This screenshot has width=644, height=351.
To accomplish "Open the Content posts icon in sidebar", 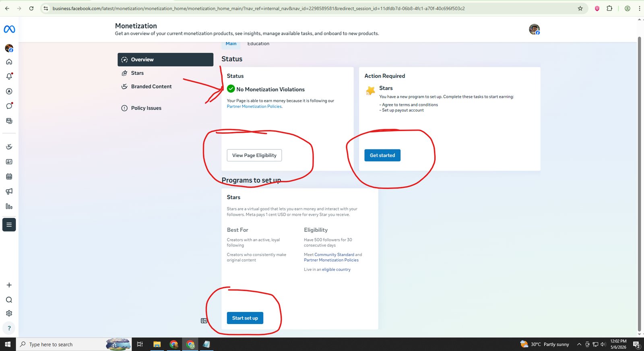I will click(9, 121).
